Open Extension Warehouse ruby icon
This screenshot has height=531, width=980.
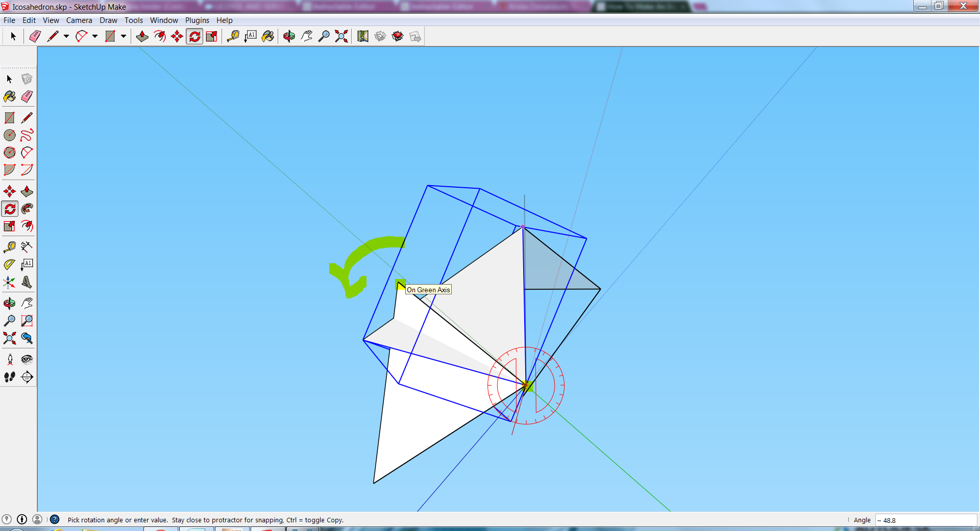(x=398, y=36)
